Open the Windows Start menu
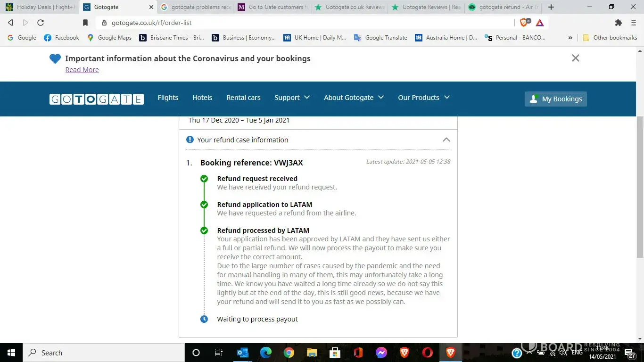The width and height of the screenshot is (644, 362). pyautogui.click(x=11, y=353)
